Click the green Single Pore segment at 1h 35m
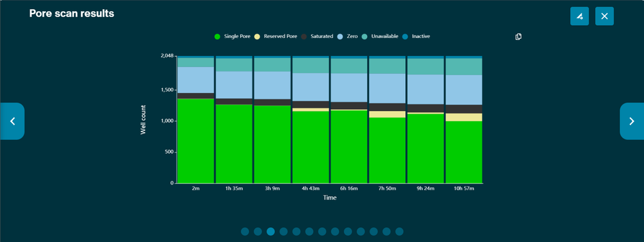The image size is (644, 242). [x=234, y=144]
